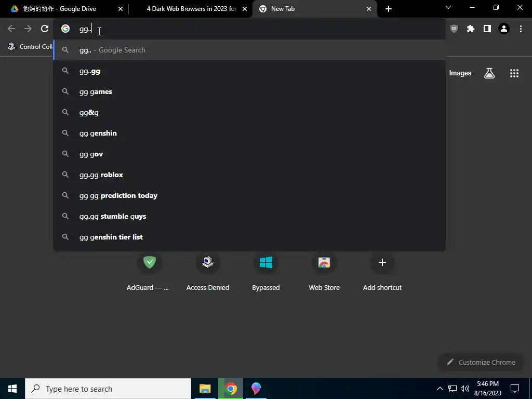Switch to the Google Drive tab

point(64,9)
